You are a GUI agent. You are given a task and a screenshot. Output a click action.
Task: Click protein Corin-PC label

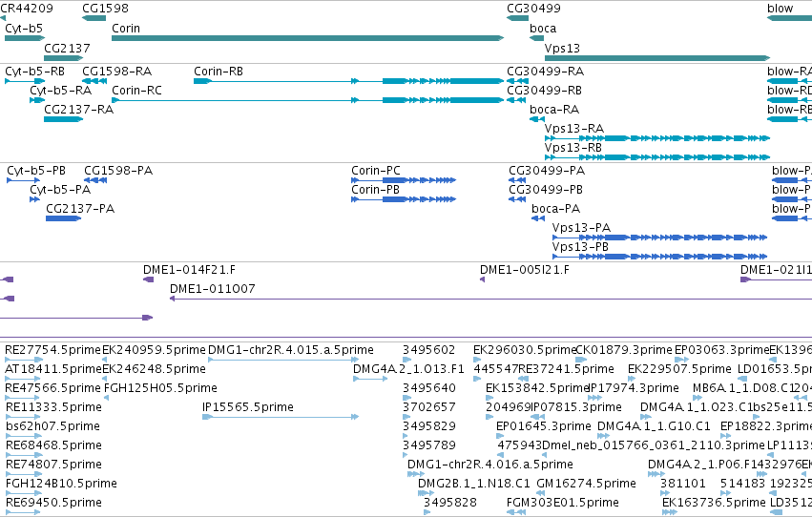[375, 171]
